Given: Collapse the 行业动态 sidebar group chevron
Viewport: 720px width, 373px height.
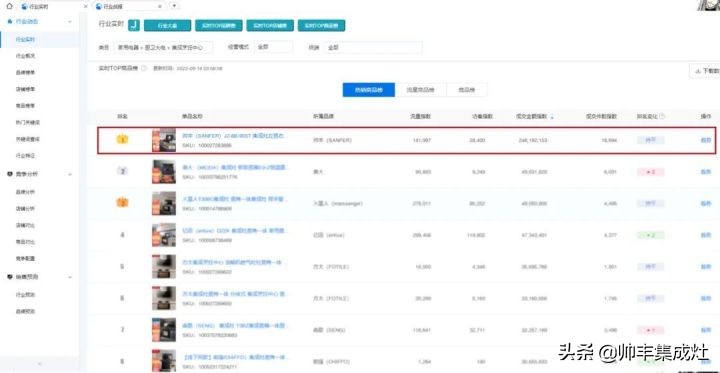Looking at the screenshot, I should pos(70,22).
